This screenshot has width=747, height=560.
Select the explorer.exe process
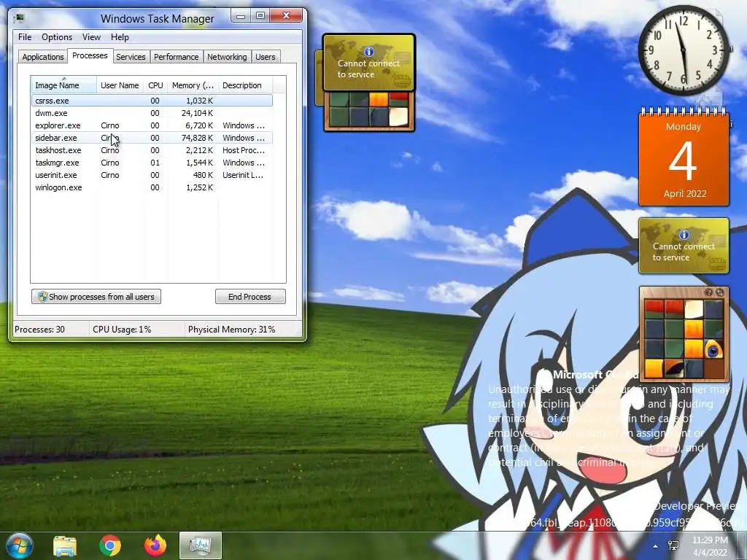pyautogui.click(x=152, y=125)
